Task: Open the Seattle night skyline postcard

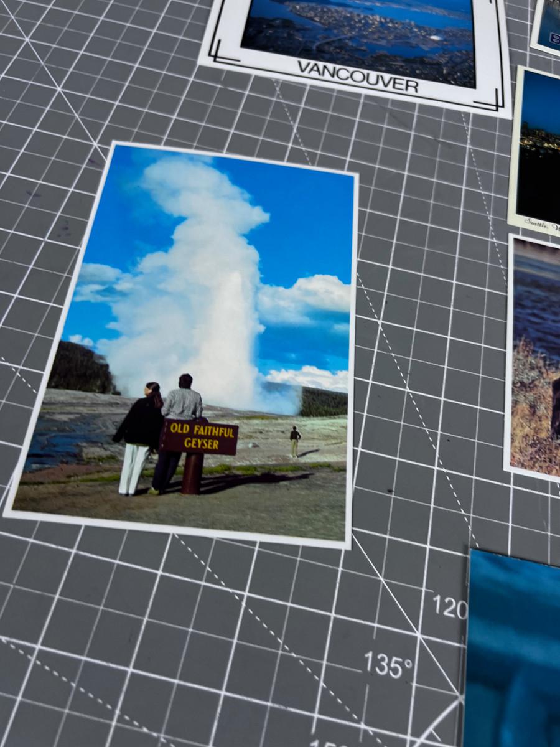Action: tap(539, 149)
